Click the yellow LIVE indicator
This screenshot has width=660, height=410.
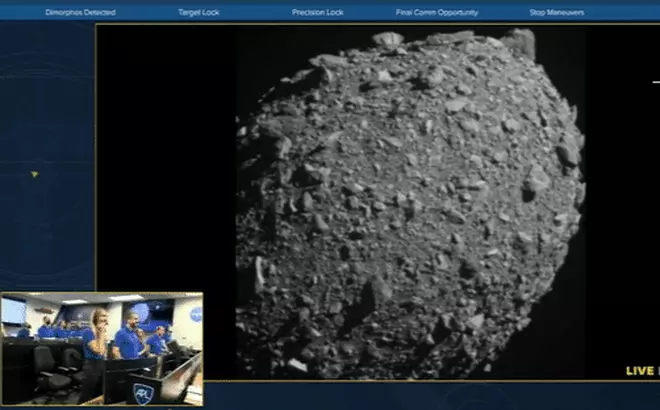(641, 371)
